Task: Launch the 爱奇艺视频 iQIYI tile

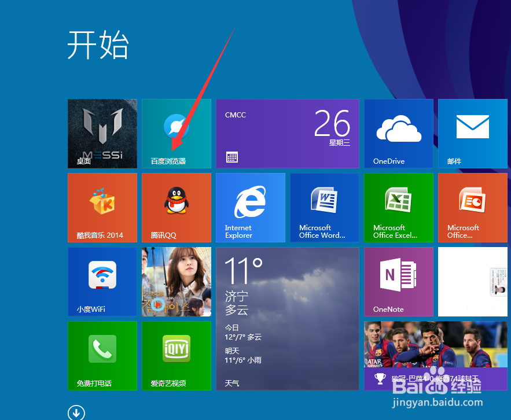Action: pyautogui.click(x=177, y=355)
